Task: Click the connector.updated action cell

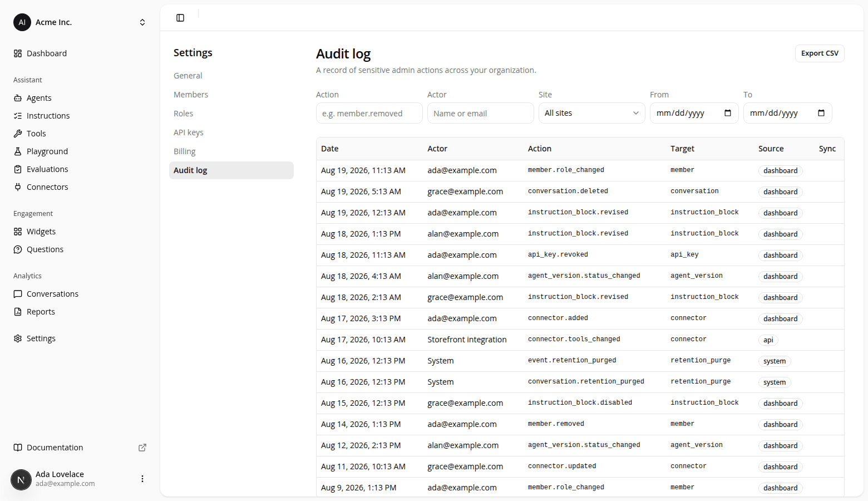Action: (x=562, y=466)
